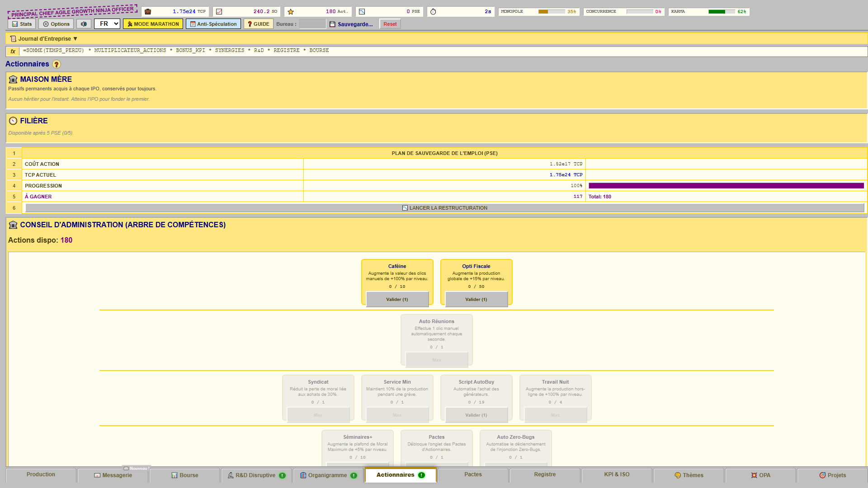This screenshot has height=488, width=868.
Task: Select the Actionnaires tab
Action: [x=401, y=475]
